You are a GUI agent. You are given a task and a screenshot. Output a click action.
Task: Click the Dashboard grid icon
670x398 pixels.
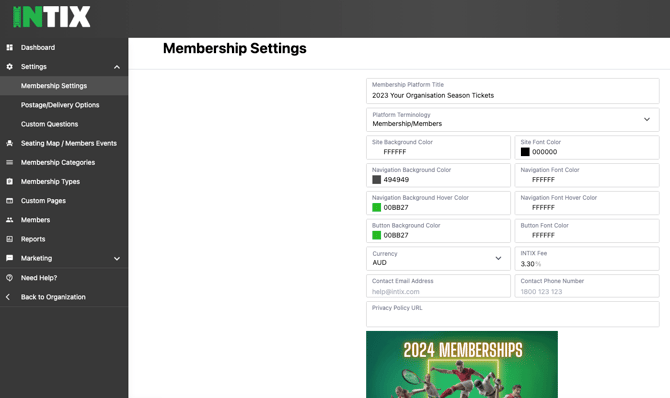point(9,47)
